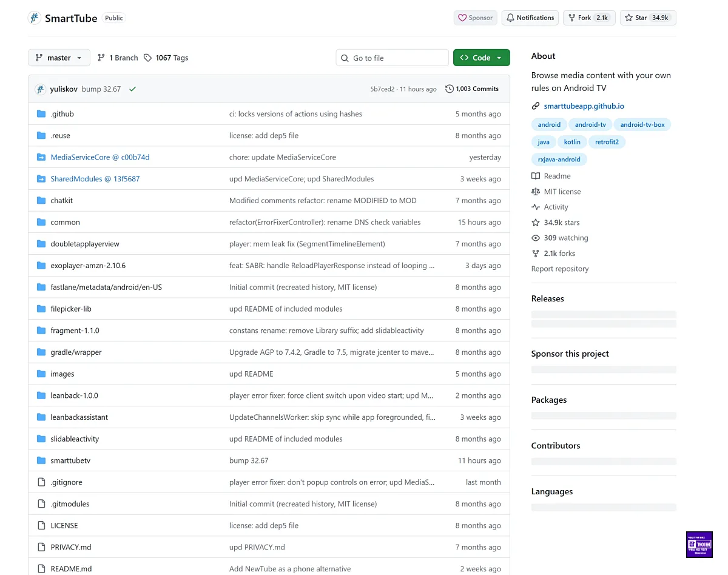The width and height of the screenshot is (728, 575).
Task: Open the leanbackassistant folder
Action: coord(79,417)
